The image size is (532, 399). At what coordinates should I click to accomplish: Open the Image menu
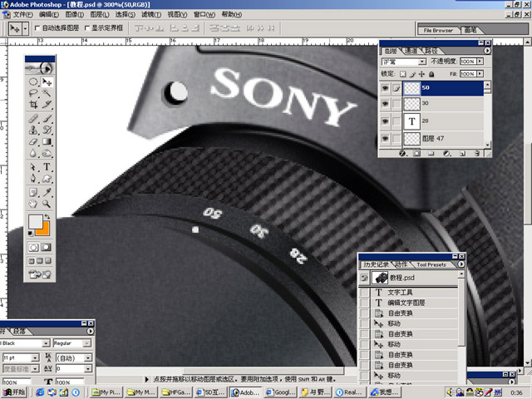[74, 15]
